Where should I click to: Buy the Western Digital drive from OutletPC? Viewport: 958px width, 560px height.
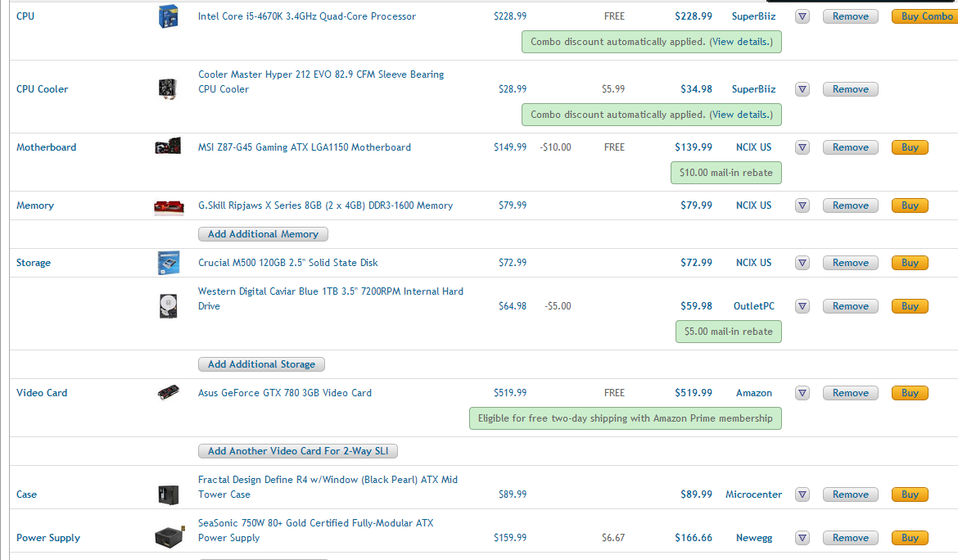(x=910, y=306)
